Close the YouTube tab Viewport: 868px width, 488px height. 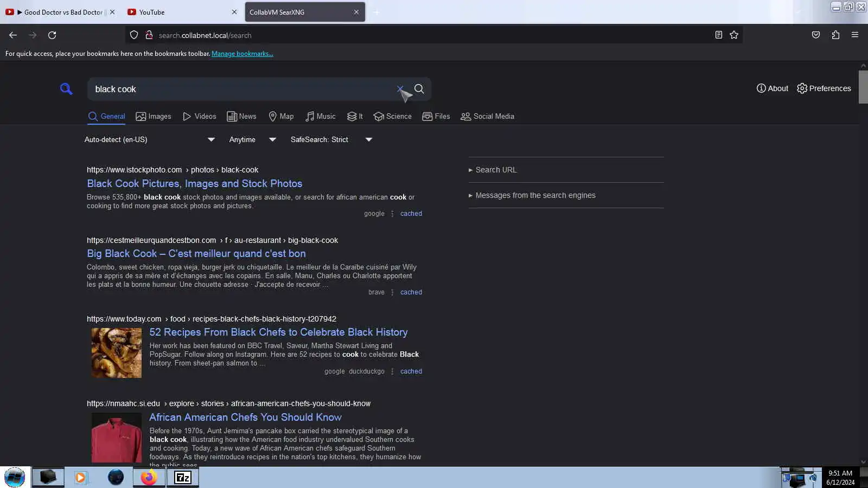[x=234, y=12]
